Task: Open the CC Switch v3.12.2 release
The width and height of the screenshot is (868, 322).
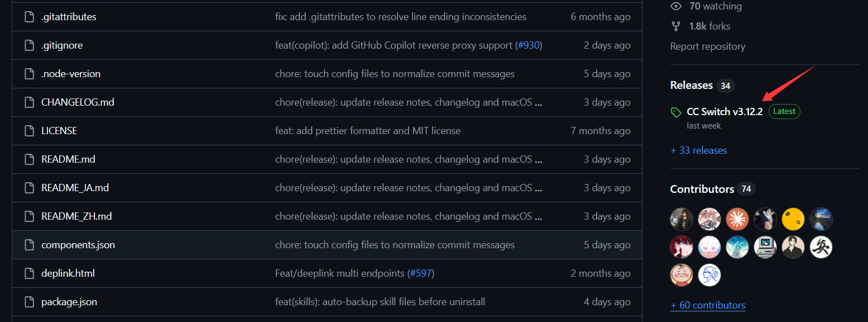Action: [x=725, y=112]
